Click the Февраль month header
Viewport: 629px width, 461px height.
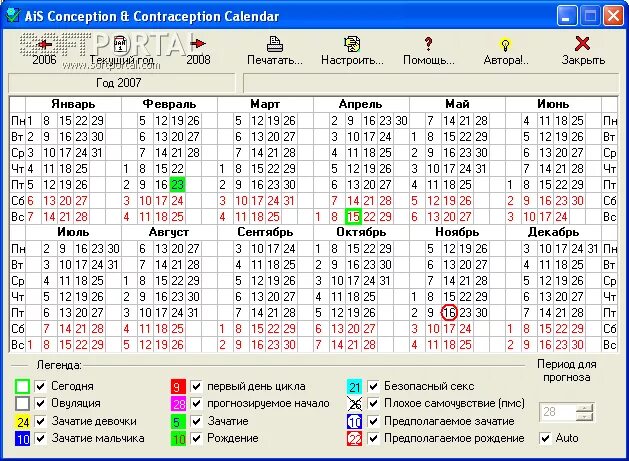pos(169,104)
